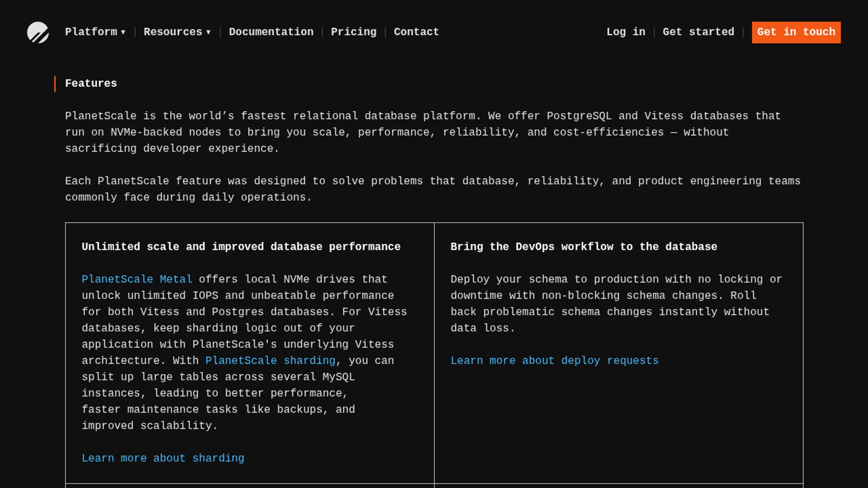Open the Contact nav link
Image resolution: width=868 pixels, height=488 pixels.
pyautogui.click(x=416, y=32)
